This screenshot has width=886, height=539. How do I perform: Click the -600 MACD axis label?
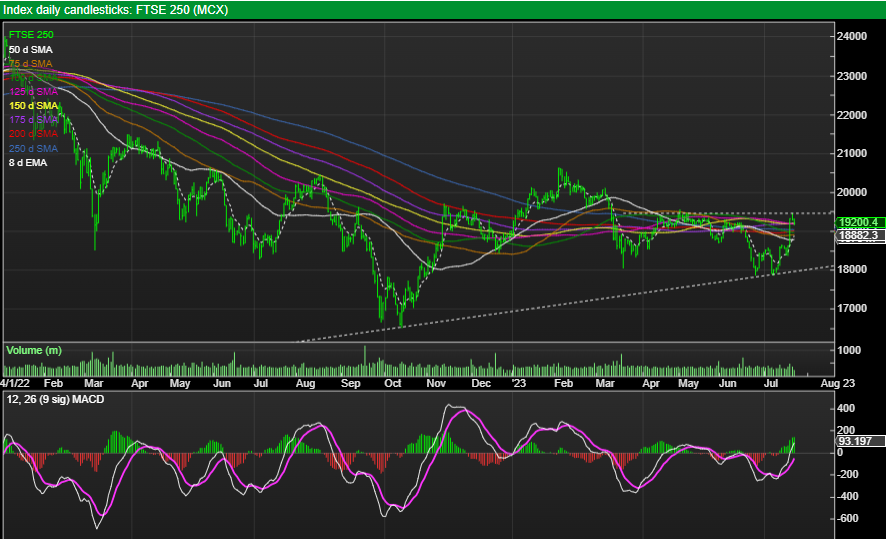(848, 519)
